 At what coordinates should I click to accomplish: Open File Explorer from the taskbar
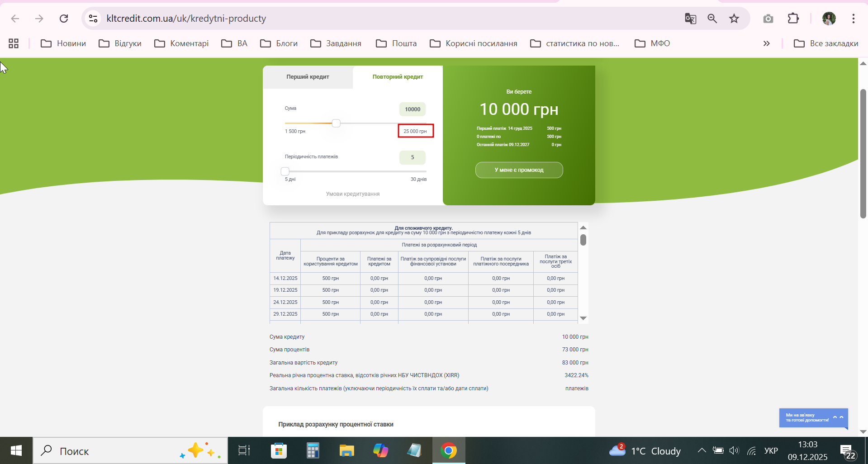click(x=347, y=450)
